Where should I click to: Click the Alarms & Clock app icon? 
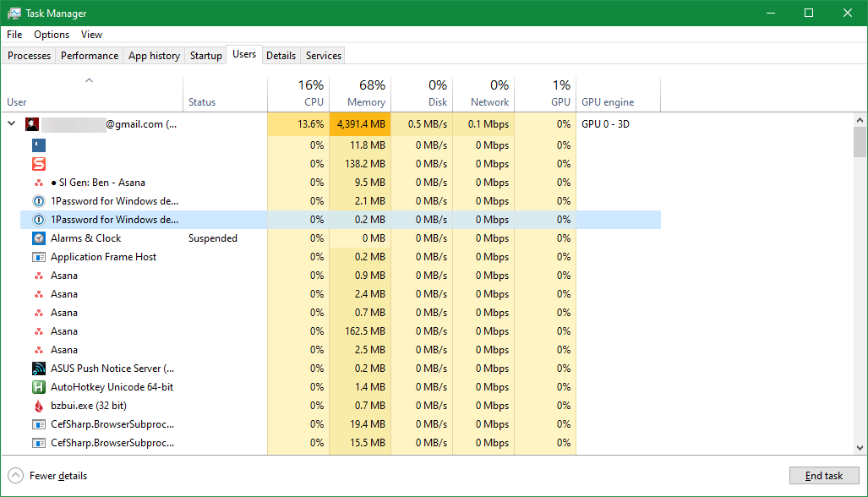[x=38, y=238]
